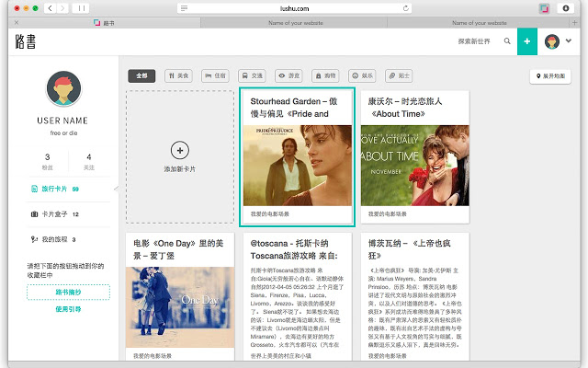Click the About Time poster image

coord(414,166)
